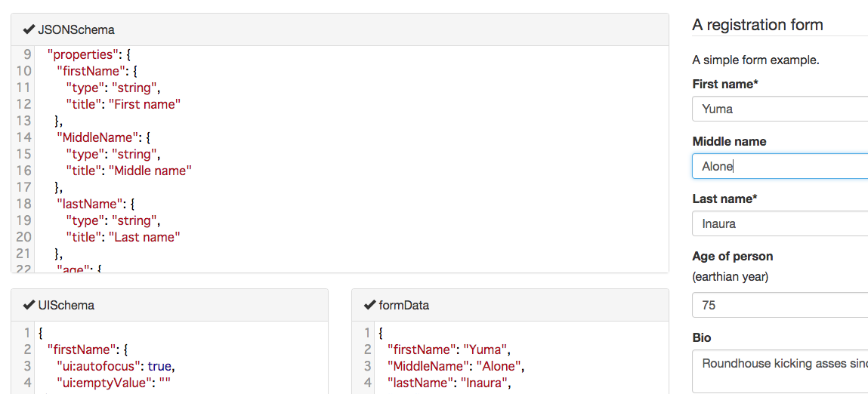Click "Alone" value in formData editor
868x394 pixels.
(x=499, y=366)
